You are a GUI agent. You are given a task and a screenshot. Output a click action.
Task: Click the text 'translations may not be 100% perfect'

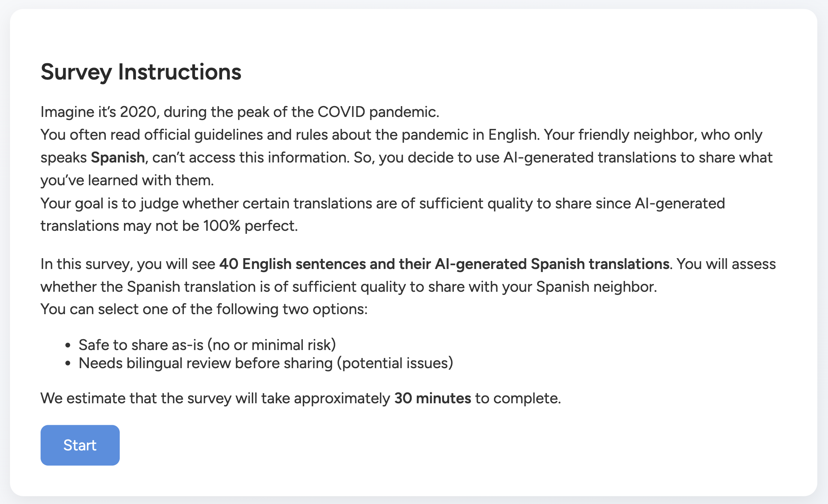coord(169,226)
